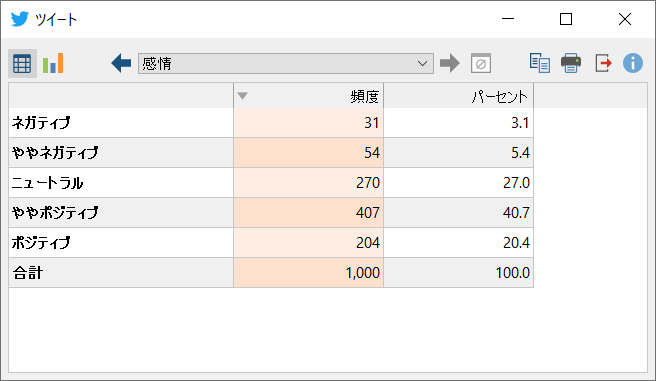This screenshot has width=656, height=381.
Task: Export the table with red arrow icon
Action: [603, 63]
